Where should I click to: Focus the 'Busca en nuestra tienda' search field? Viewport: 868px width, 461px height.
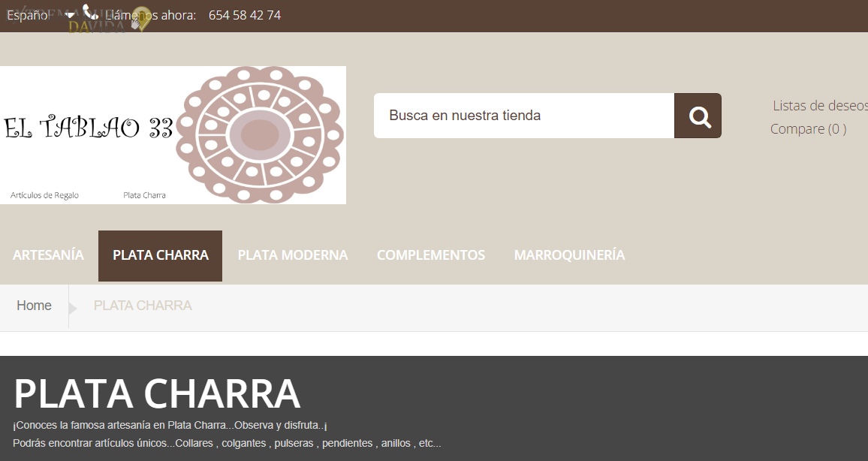(x=523, y=116)
